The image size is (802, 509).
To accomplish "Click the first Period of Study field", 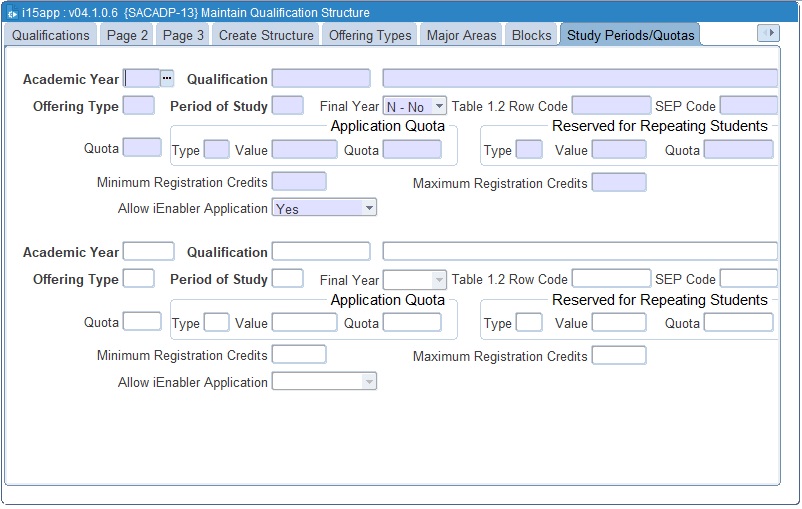I will point(288,106).
